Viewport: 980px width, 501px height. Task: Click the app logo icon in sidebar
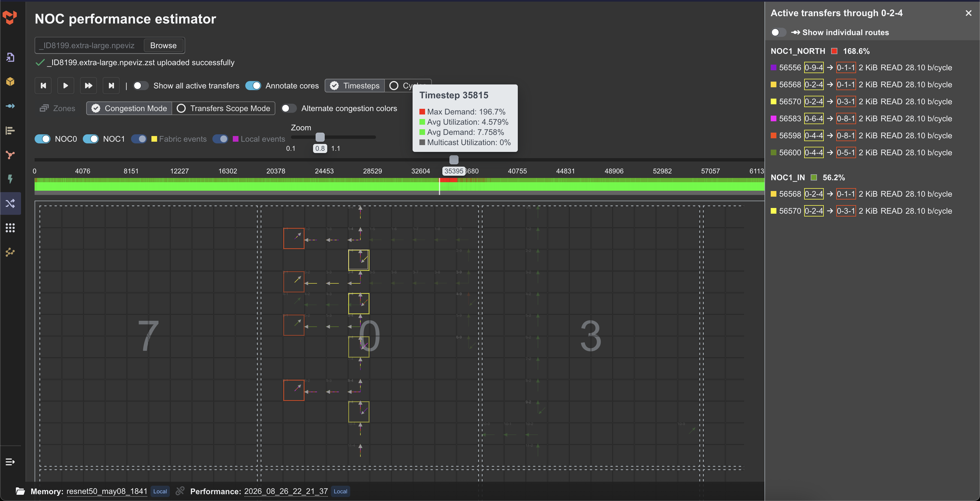pos(10,17)
